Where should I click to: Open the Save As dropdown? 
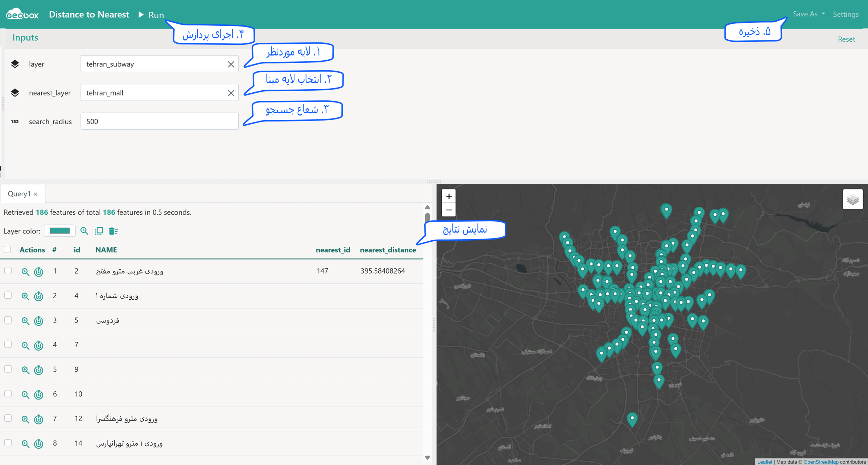[809, 14]
